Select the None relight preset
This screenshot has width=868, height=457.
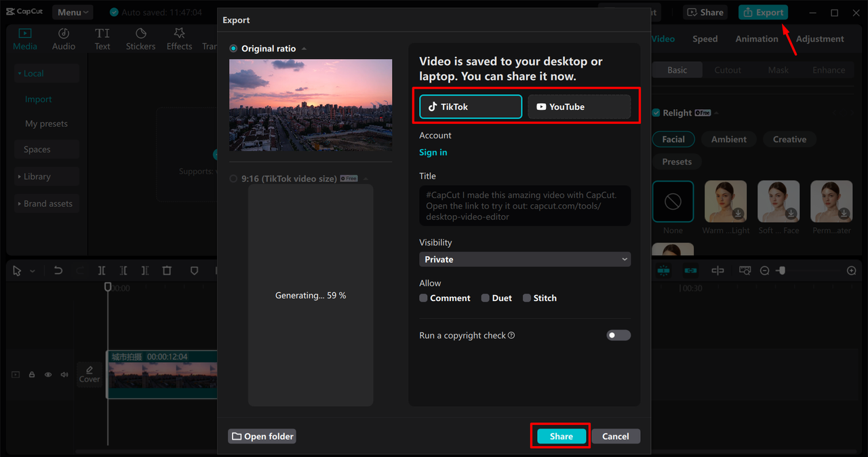point(673,202)
